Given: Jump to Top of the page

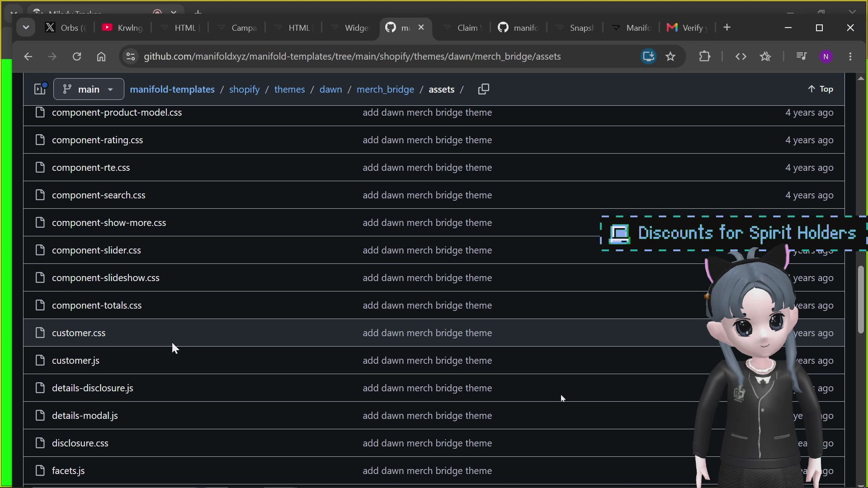Looking at the screenshot, I should (821, 89).
